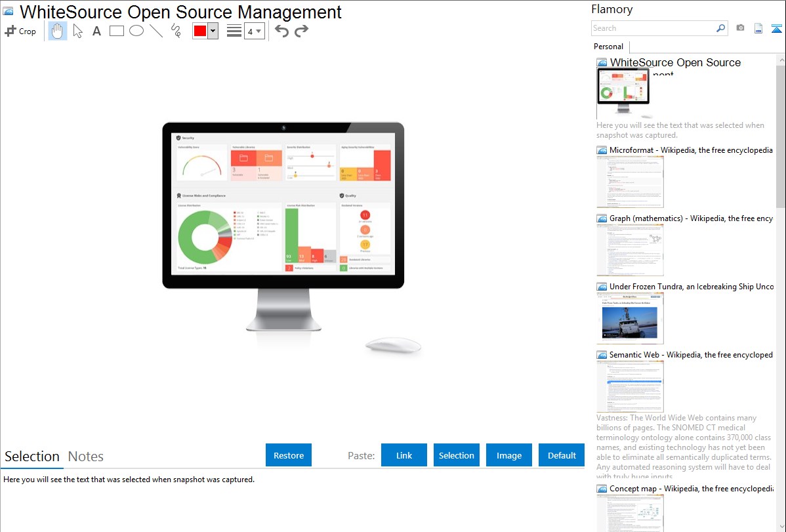
Task: Click the Semantic Web - Wikipedia title
Action: (691, 354)
